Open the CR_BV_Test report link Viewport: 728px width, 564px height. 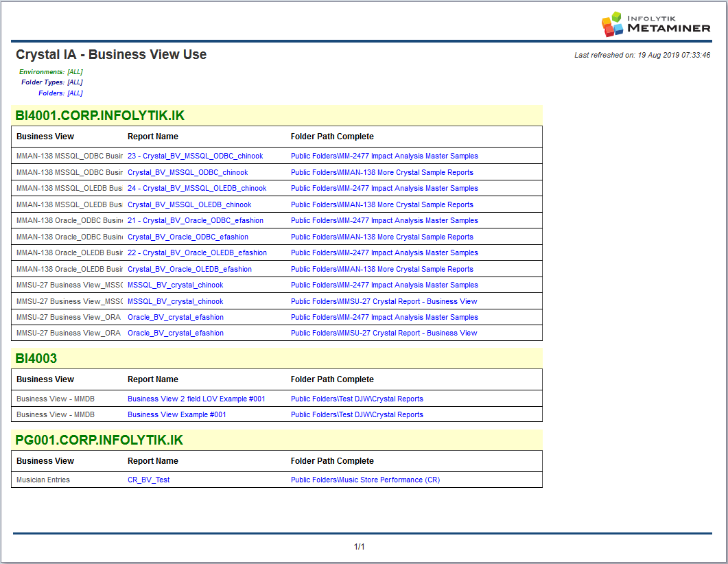[x=149, y=480]
